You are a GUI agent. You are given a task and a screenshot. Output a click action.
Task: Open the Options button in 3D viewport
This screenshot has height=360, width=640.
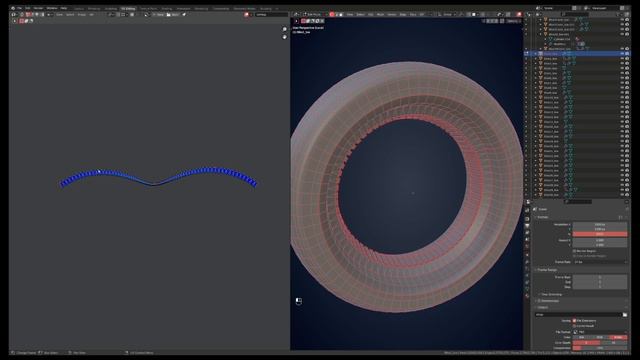coord(512,21)
